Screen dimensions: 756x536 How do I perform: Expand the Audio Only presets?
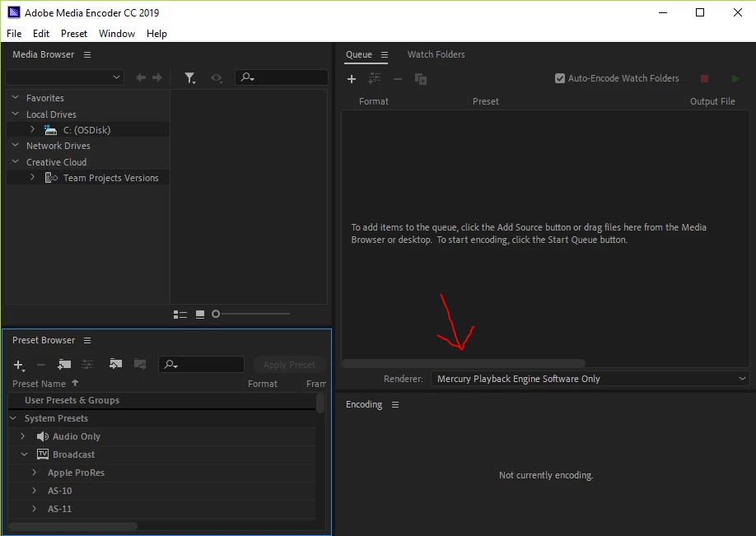(23, 436)
